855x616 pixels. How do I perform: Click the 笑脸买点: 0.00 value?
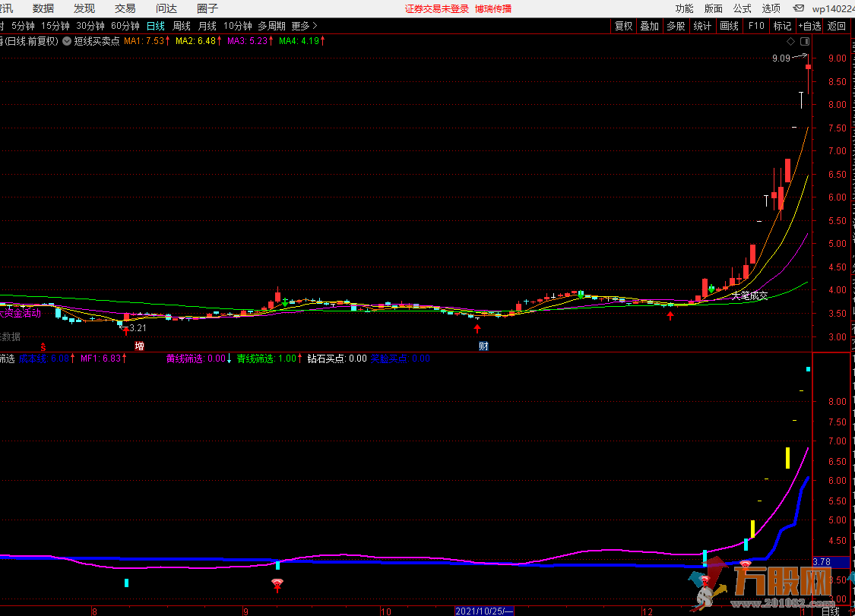coord(401,359)
